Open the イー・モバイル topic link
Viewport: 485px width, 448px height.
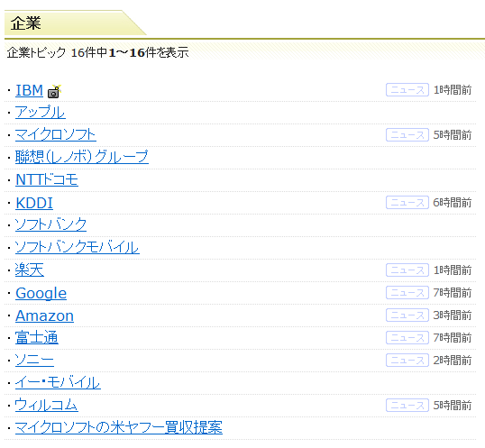coord(59,383)
